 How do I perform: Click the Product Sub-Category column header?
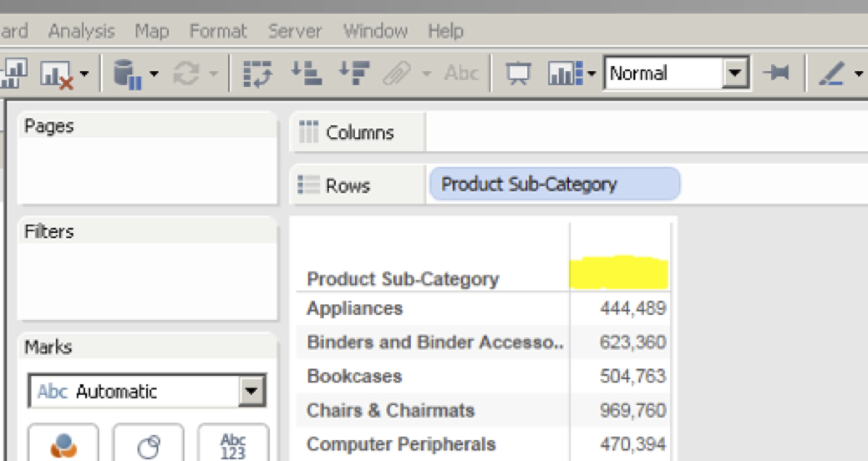(x=403, y=279)
